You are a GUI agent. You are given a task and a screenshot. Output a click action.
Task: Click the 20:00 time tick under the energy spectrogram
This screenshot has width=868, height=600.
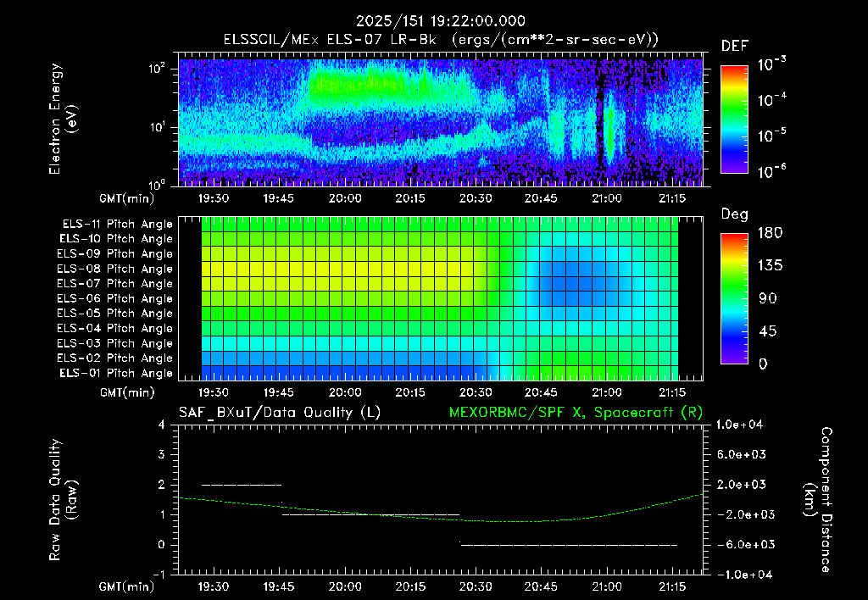click(x=345, y=198)
